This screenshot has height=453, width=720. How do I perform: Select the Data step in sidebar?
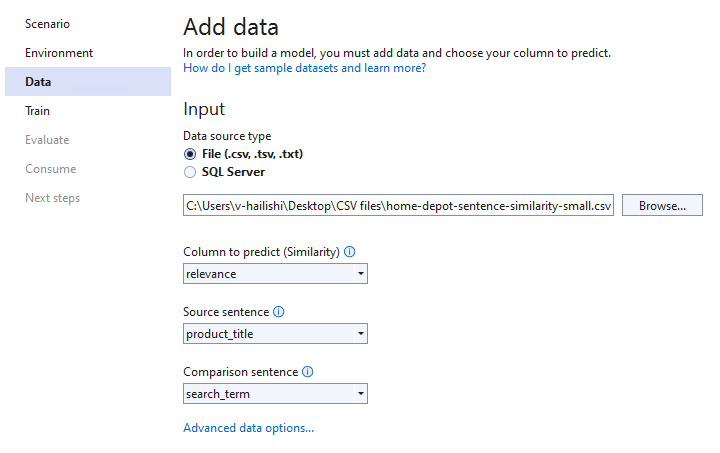[x=88, y=82]
